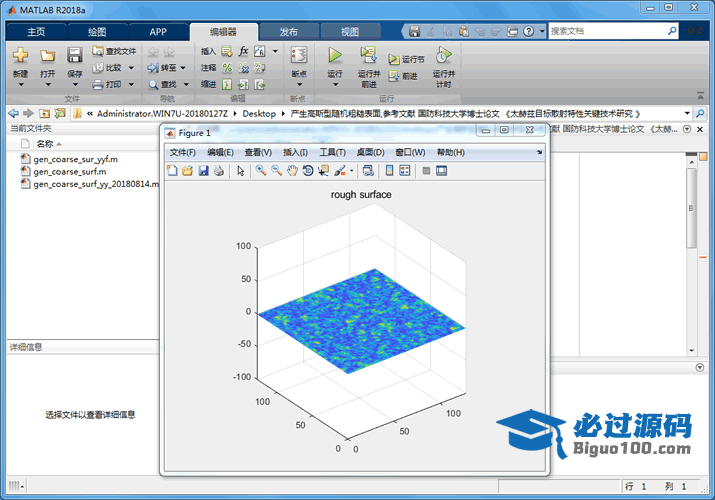Viewport: 715px width, 500px height.
Task: Click the Breakpoints (断点) icon
Action: (x=299, y=55)
